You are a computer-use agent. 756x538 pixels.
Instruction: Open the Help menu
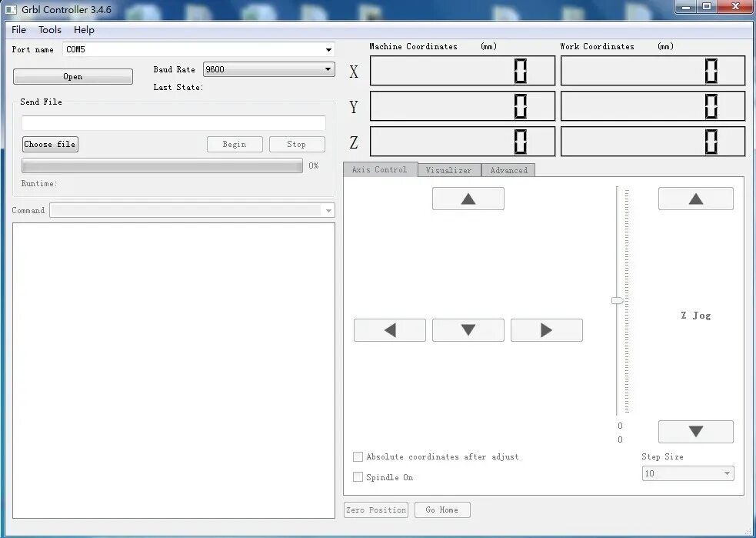tap(84, 30)
